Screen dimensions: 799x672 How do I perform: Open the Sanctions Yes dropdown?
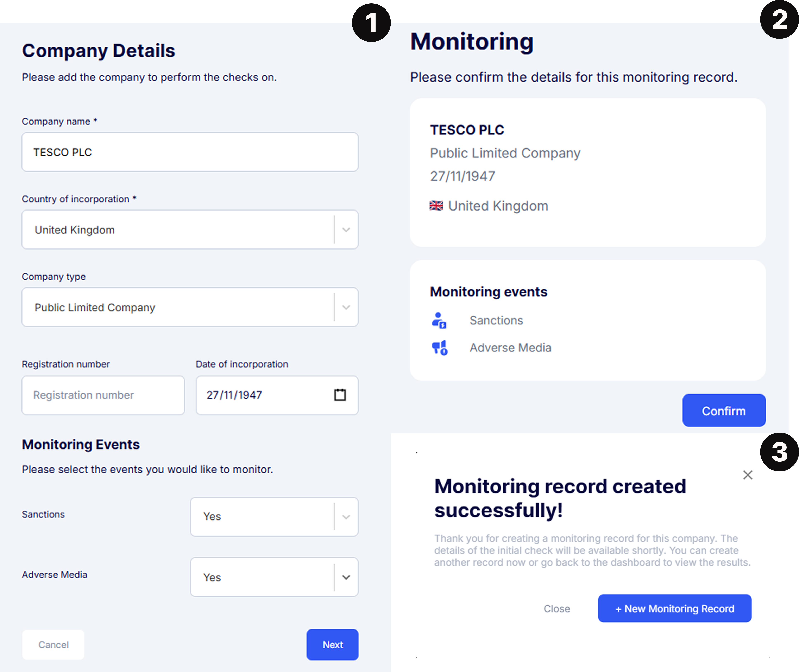click(x=274, y=517)
